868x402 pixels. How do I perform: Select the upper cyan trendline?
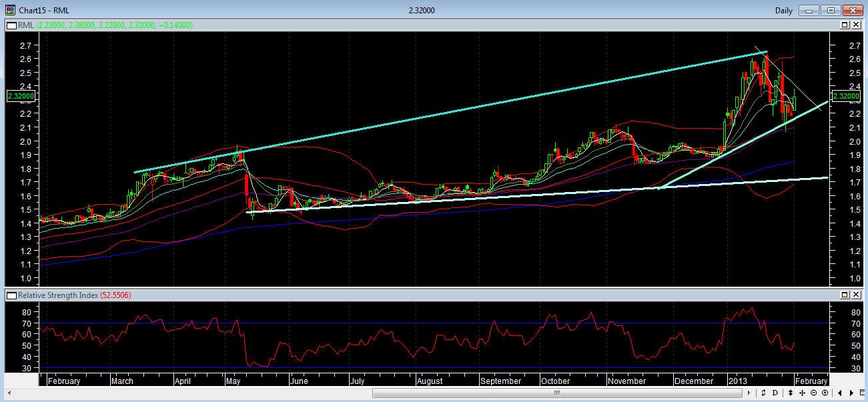click(x=451, y=112)
